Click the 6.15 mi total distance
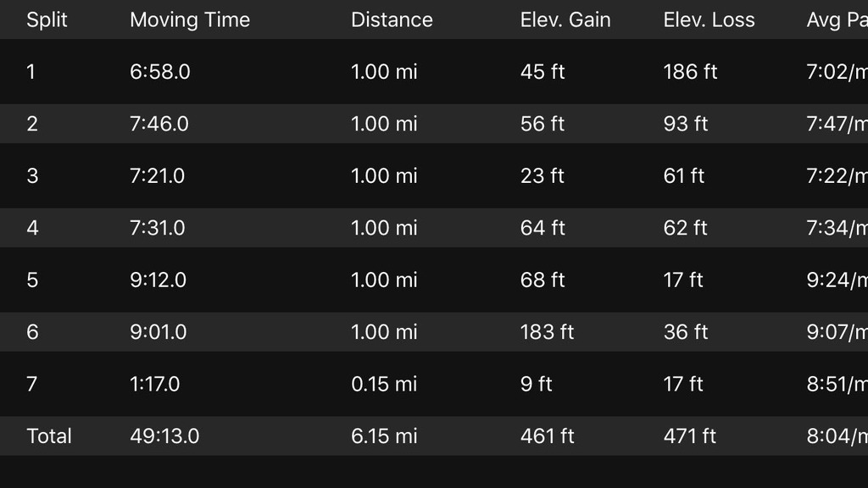868x488 pixels. point(384,436)
